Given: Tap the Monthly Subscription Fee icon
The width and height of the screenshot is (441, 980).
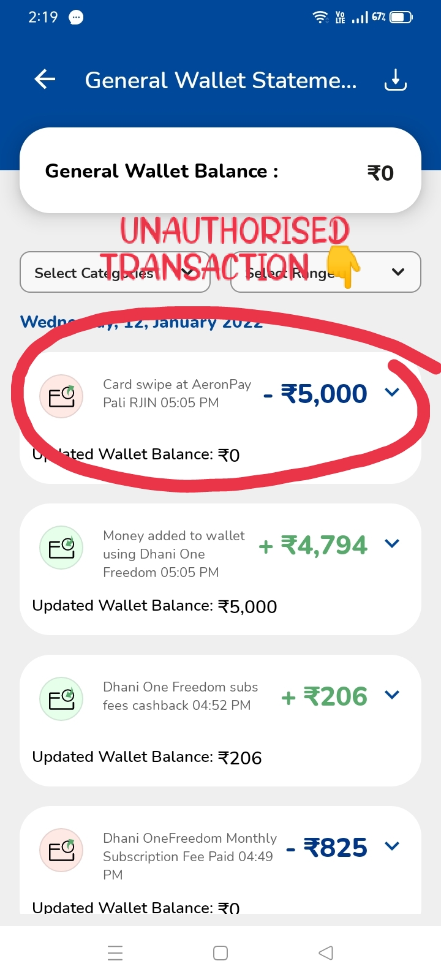Looking at the screenshot, I should 61,850.
